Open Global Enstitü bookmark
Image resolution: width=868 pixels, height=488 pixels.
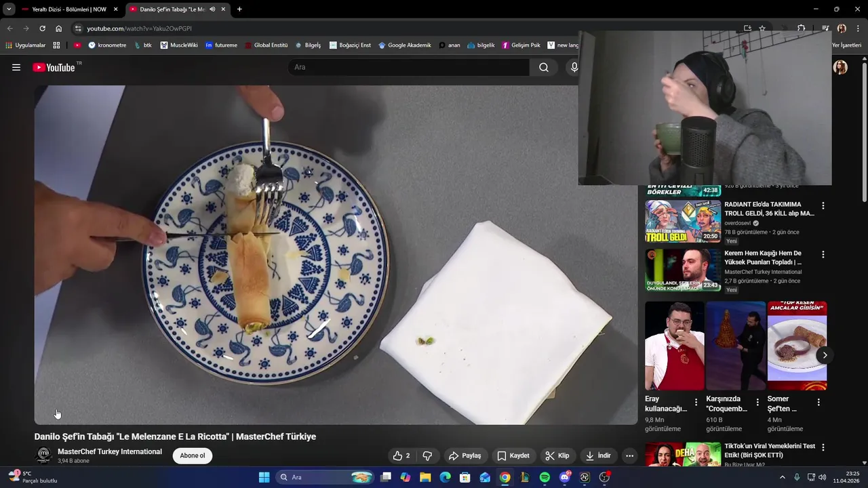266,45
